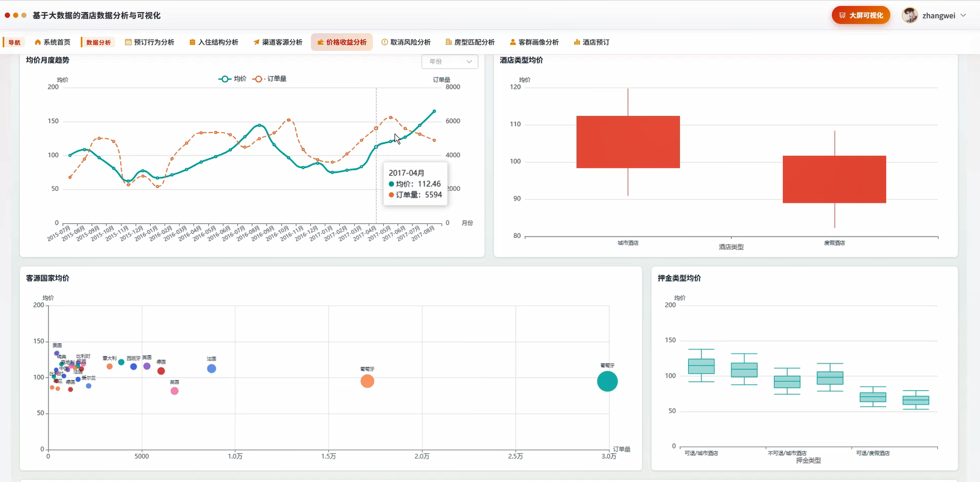Click the zhangwei user avatar
This screenshot has width=980, height=482.
[910, 16]
